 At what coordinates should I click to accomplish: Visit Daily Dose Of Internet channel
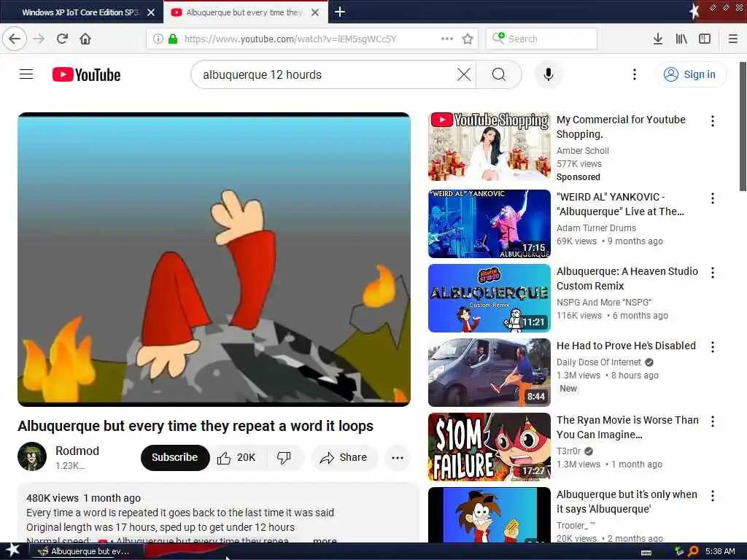599,362
